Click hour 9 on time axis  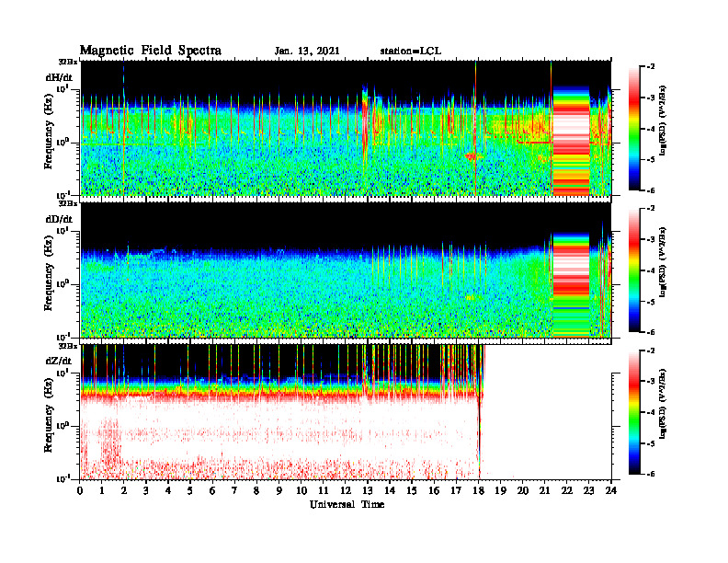click(279, 491)
